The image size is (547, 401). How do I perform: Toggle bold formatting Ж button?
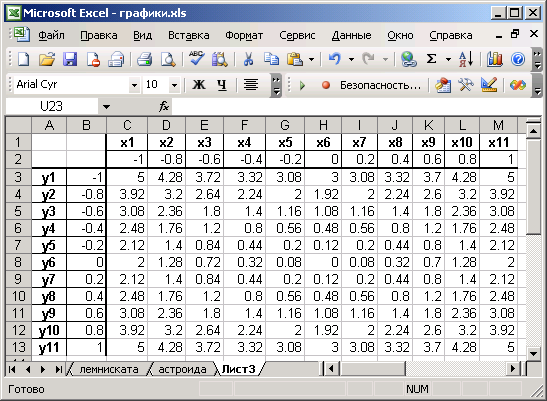coord(199,84)
